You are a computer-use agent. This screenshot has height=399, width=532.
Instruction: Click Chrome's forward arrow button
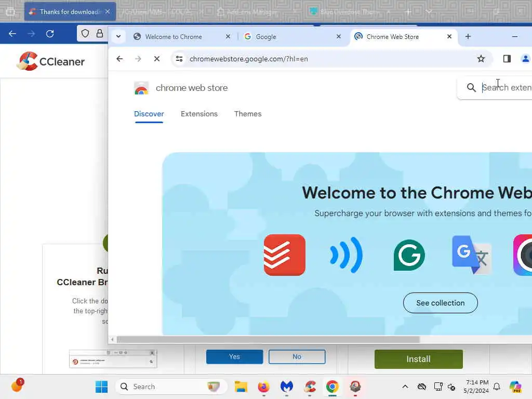tap(138, 59)
